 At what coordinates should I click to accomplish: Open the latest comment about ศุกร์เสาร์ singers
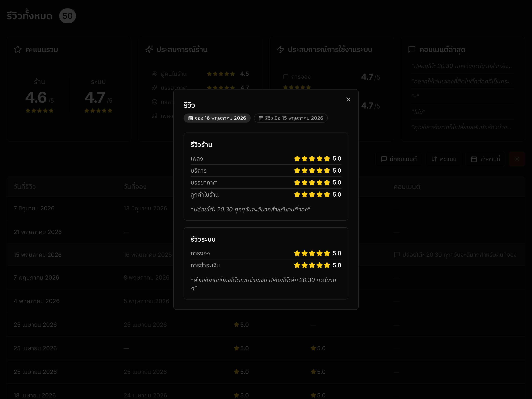pos(461,127)
